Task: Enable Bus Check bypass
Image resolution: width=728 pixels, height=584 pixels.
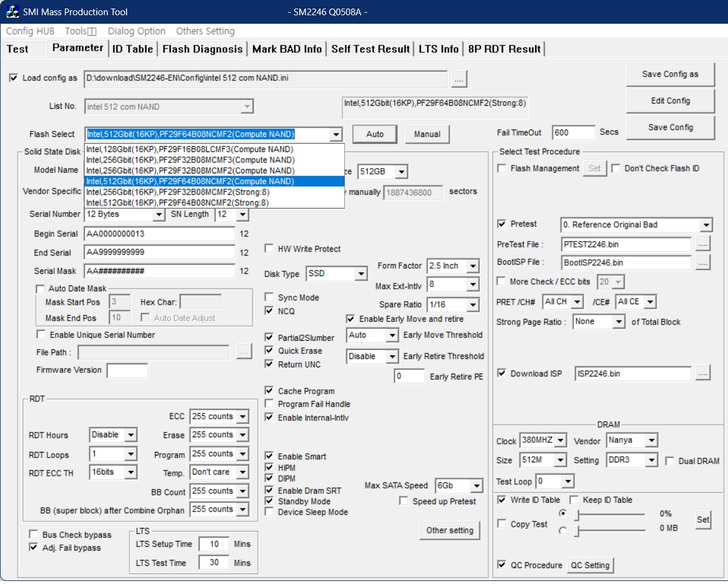Action: (33, 534)
